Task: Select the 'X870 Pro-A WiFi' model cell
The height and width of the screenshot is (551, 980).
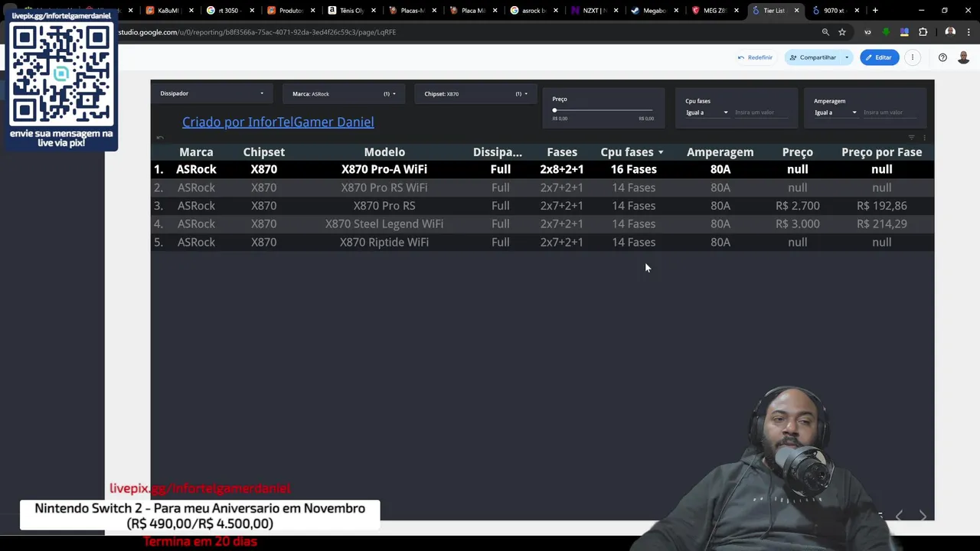Action: [x=384, y=169]
